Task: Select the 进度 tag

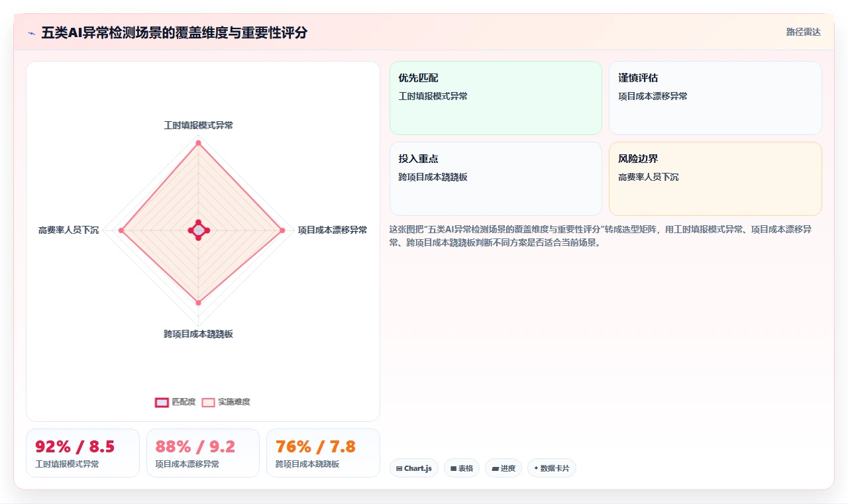Action: tap(503, 468)
